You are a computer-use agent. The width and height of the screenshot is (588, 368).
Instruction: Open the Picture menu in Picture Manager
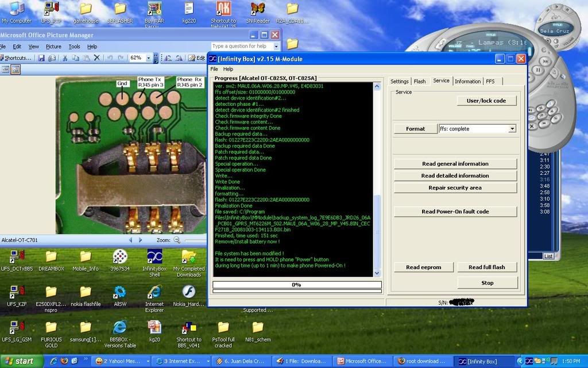(53, 47)
